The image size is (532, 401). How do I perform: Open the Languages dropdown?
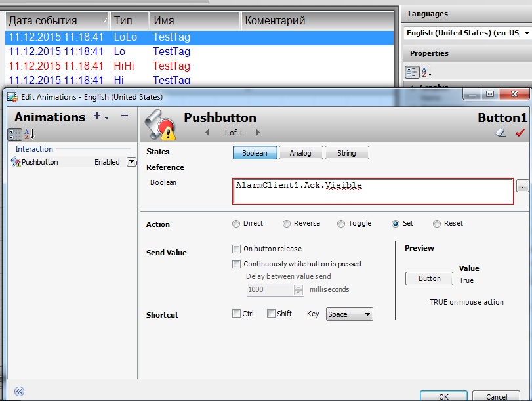466,33
